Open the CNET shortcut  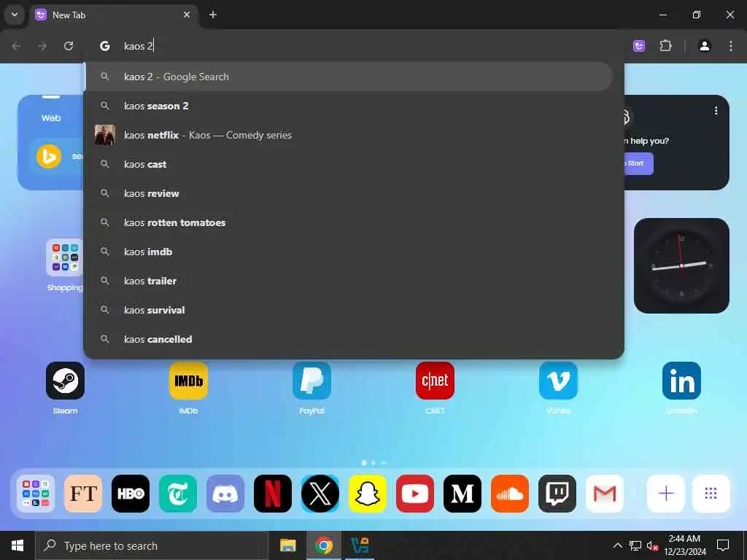coord(435,381)
